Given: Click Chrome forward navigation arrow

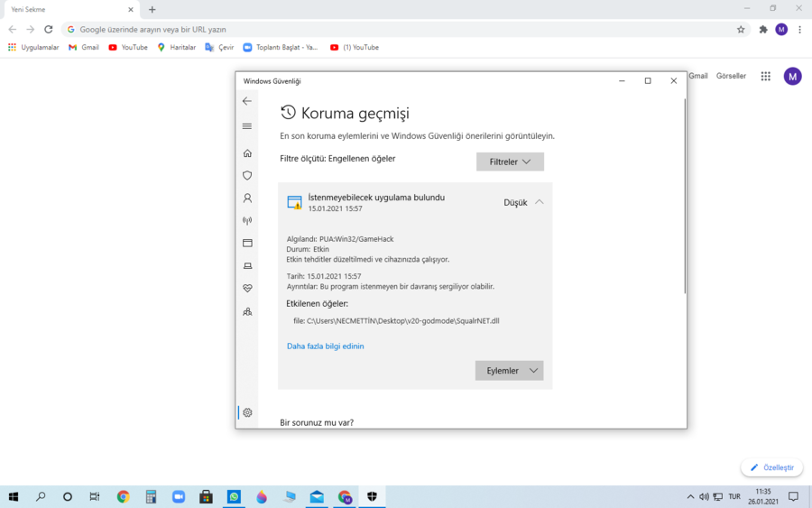Looking at the screenshot, I should click(30, 30).
